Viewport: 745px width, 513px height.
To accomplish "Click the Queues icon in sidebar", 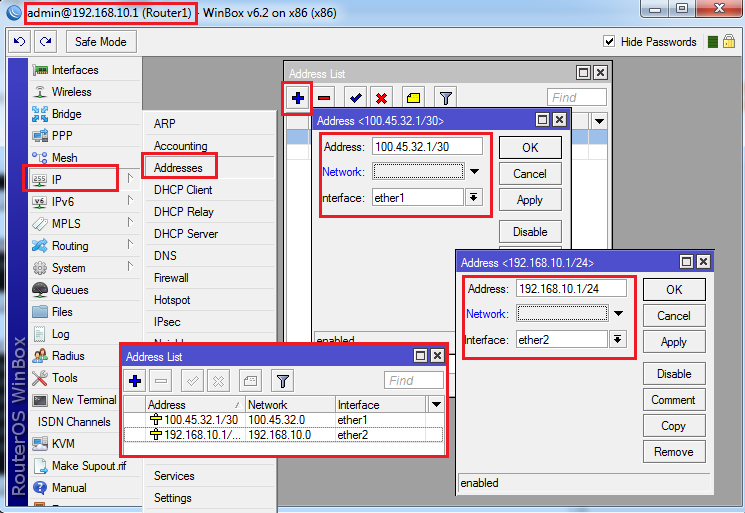I will click(x=40, y=290).
